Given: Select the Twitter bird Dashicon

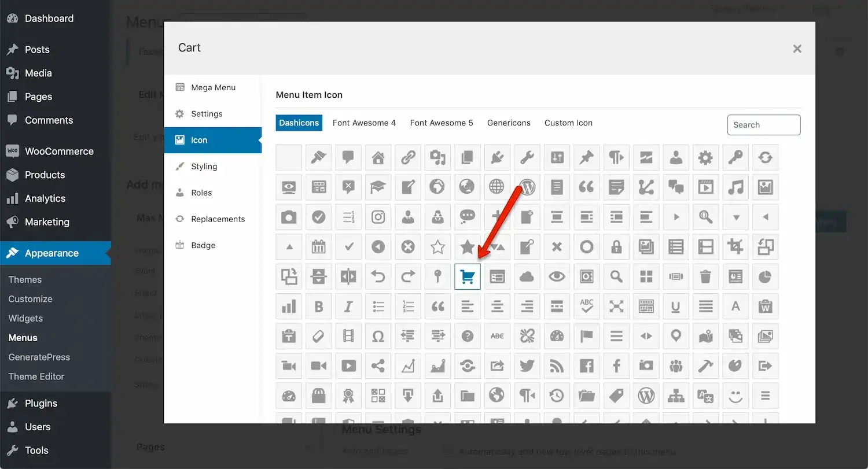Looking at the screenshot, I should [527, 365].
